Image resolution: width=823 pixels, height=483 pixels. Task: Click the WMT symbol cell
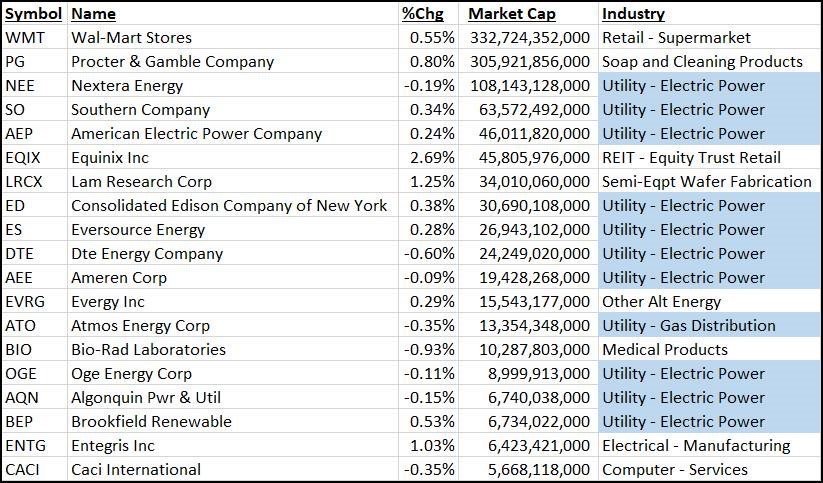click(24, 38)
